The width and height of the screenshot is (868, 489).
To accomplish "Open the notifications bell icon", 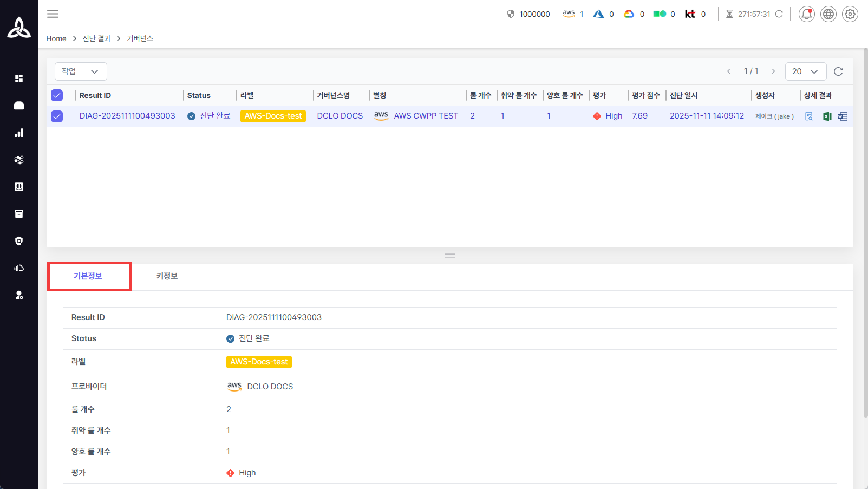I will 806,14.
